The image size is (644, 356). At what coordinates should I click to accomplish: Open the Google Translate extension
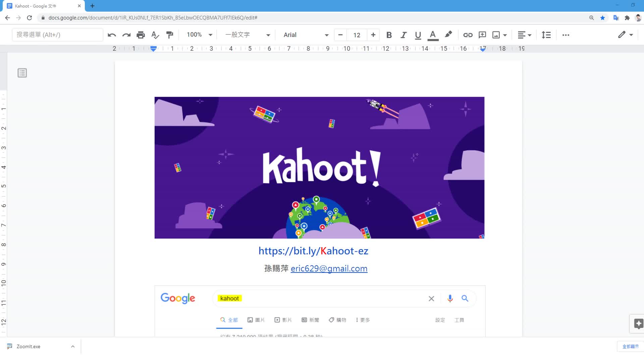[616, 18]
